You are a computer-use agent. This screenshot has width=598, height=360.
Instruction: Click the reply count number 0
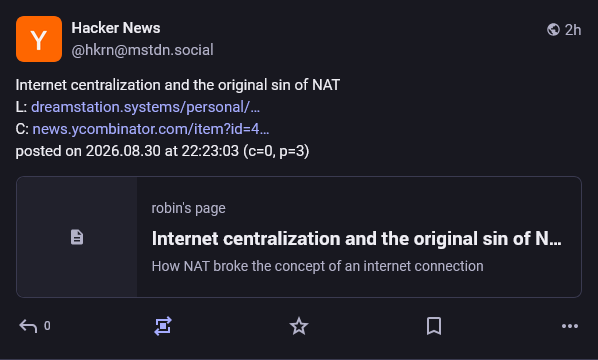[47, 326]
